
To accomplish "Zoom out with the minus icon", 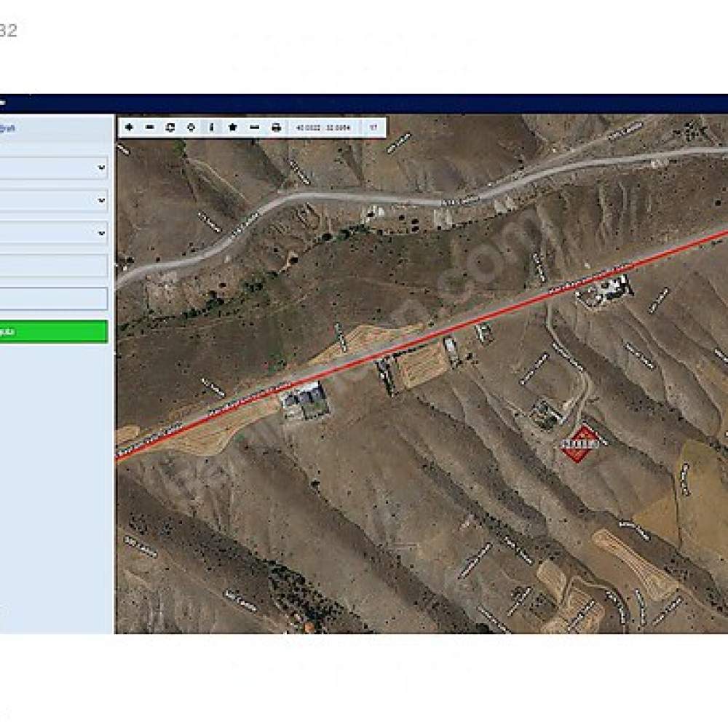I will coord(149,127).
